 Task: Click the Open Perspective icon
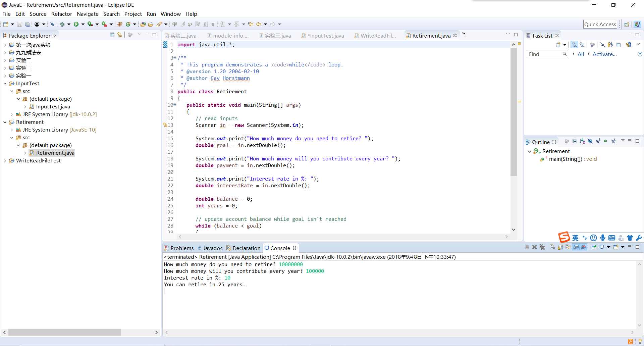[626, 24]
